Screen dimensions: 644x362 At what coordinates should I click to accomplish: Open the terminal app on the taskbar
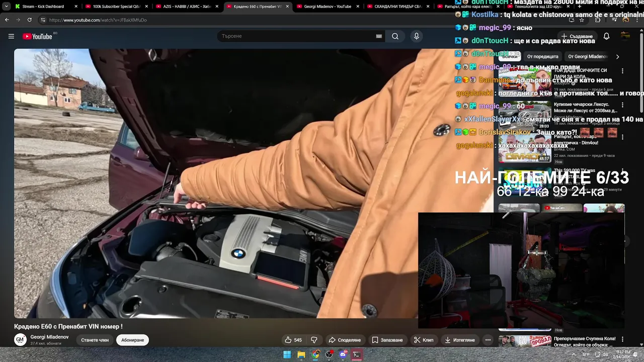pos(357,354)
